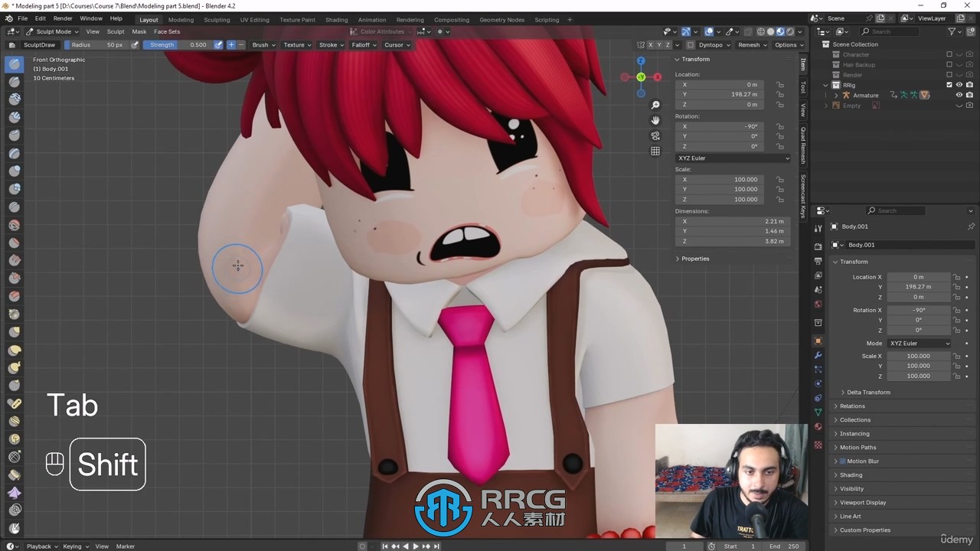Viewport: 980px width, 551px height.
Task: Click the red X axis on the navigation gizmo
Action: click(x=657, y=77)
